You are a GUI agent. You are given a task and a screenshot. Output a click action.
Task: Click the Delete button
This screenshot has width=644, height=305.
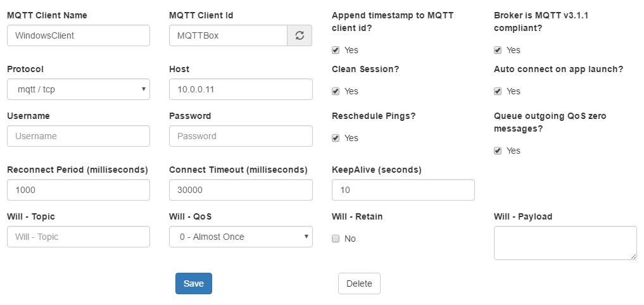coord(359,283)
